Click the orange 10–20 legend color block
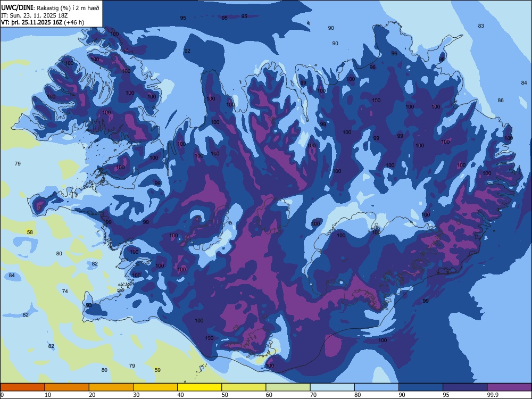The image size is (532, 399). (x=67, y=387)
